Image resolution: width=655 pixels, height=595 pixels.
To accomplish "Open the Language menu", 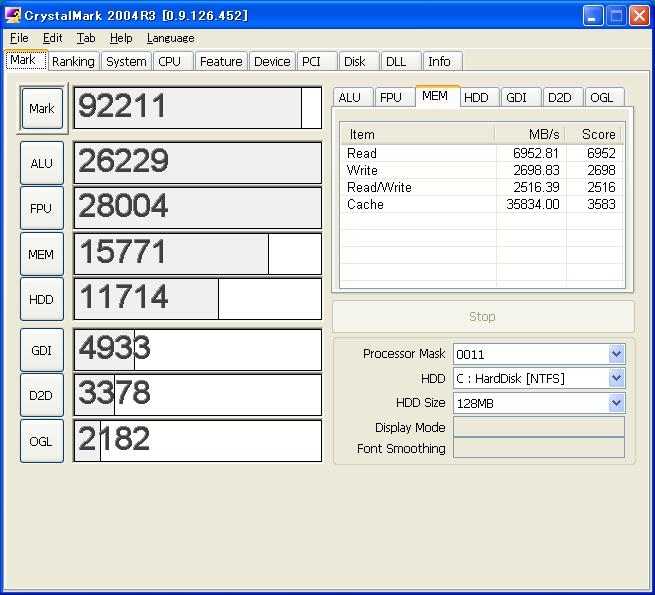I will [170, 38].
